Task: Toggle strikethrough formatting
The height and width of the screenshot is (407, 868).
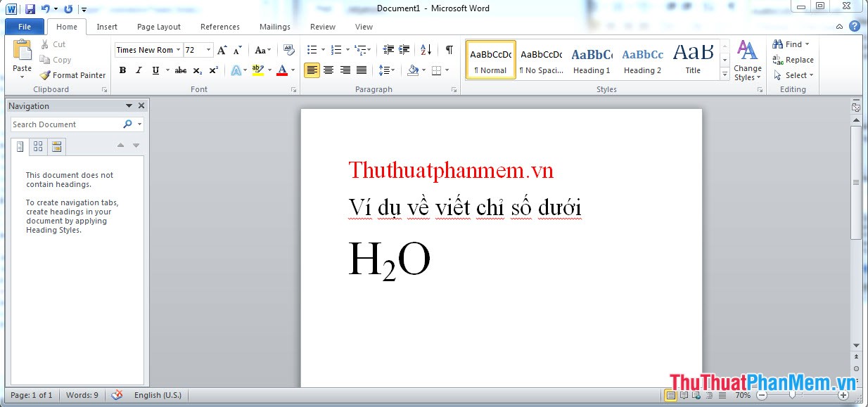Action: tap(180, 70)
